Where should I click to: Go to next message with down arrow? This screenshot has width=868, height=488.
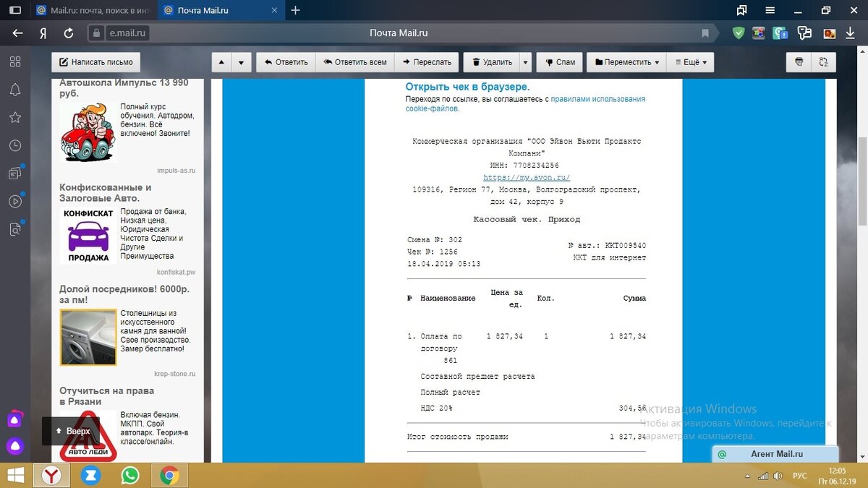point(242,62)
